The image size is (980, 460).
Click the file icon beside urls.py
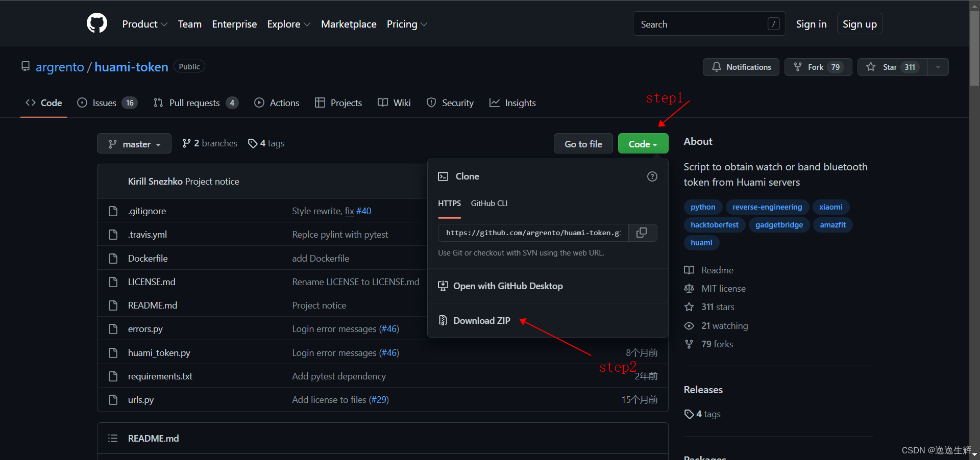coord(113,400)
